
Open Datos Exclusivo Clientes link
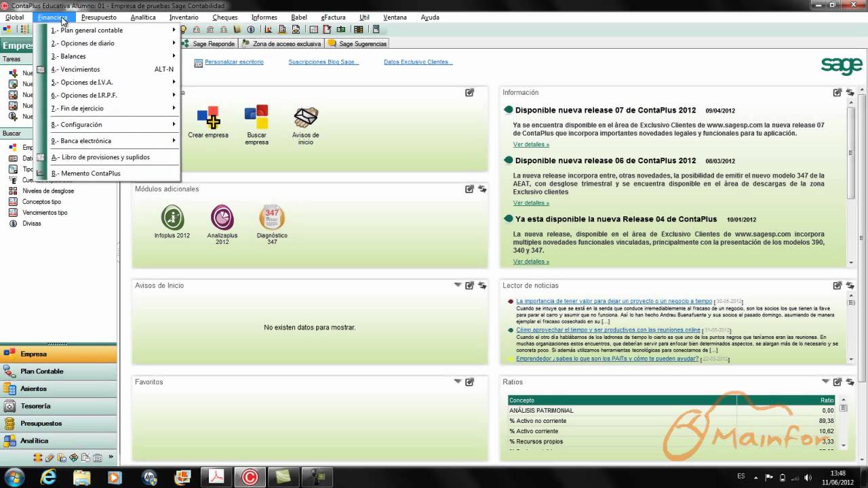point(418,62)
